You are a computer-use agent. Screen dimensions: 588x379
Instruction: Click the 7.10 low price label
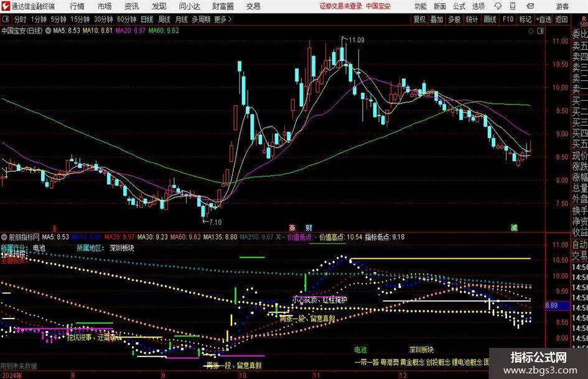[x=215, y=222]
